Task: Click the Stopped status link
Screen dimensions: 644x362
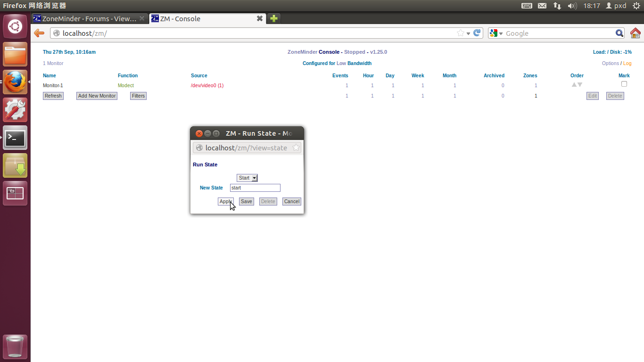Action: [x=355, y=52]
